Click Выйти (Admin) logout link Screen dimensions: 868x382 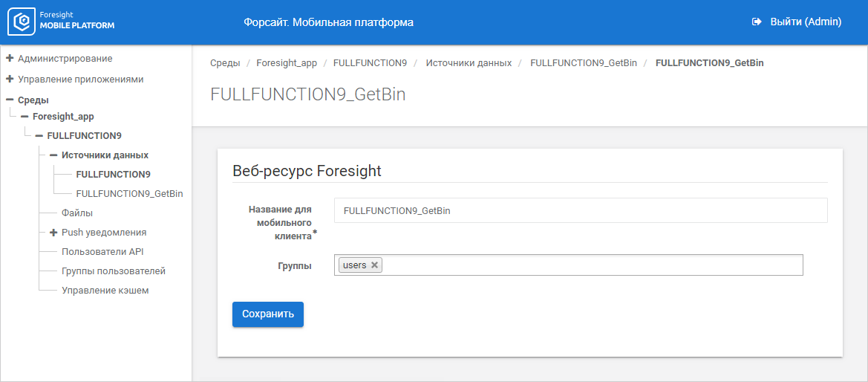click(805, 22)
